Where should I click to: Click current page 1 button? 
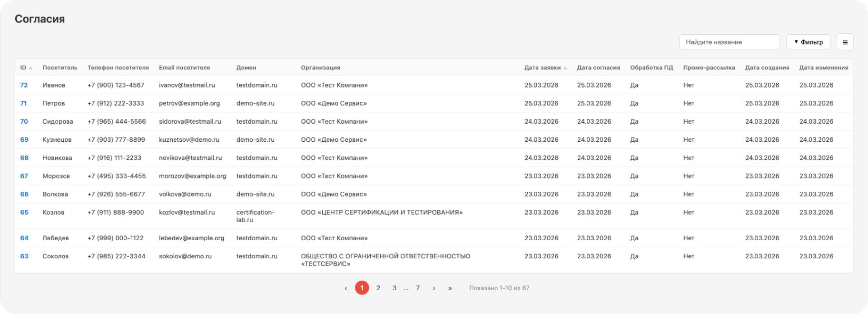tap(362, 288)
